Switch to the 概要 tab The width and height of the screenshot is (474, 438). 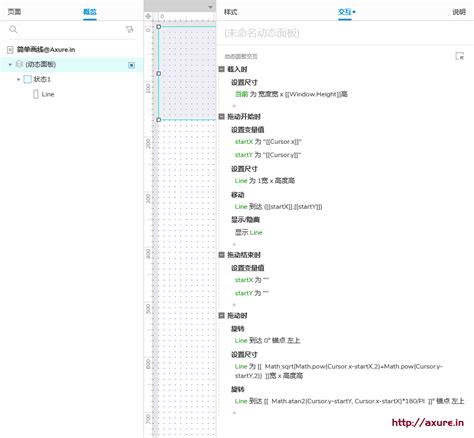tap(90, 12)
